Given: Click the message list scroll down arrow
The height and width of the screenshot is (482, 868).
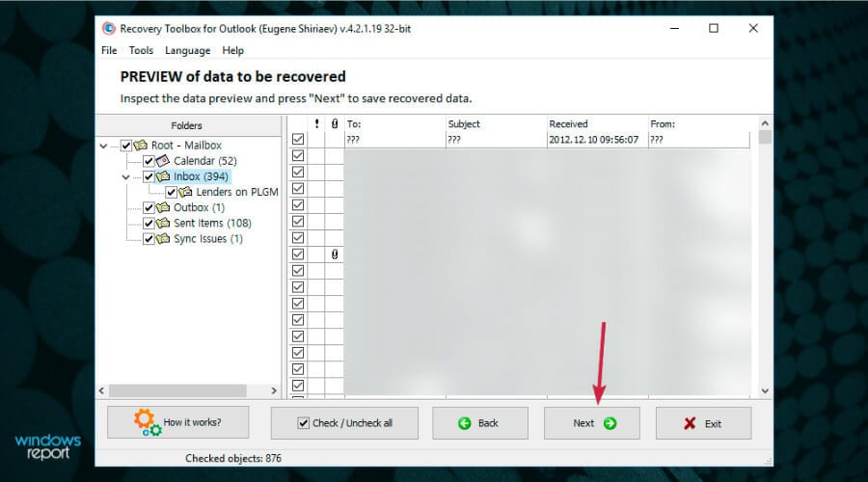Looking at the screenshot, I should pos(765,390).
